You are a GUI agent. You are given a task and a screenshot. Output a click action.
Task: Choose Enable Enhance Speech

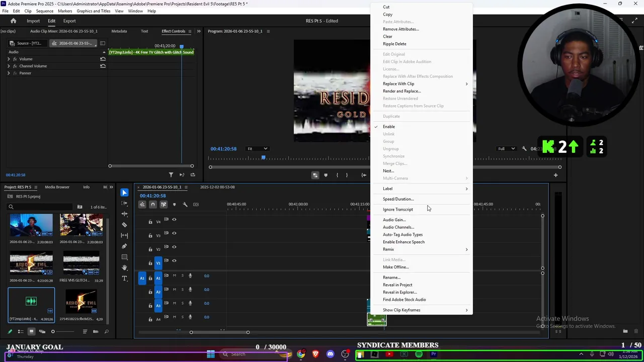pos(404,242)
